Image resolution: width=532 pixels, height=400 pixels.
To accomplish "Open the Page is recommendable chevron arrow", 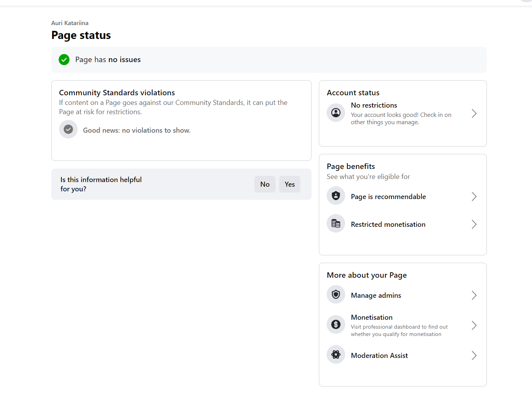I will (474, 197).
